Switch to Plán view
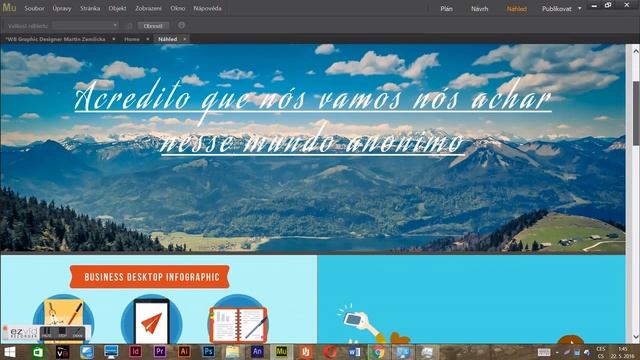Image resolution: width=640 pixels, height=360 pixels. tap(447, 9)
